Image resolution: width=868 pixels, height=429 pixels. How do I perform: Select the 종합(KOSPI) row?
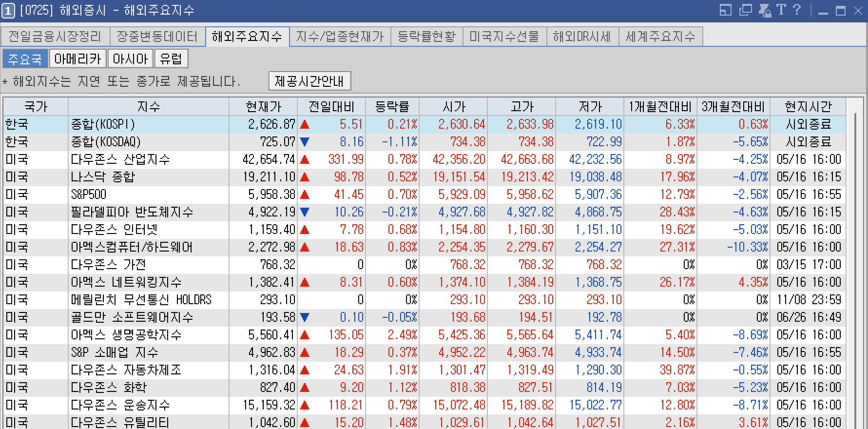(424, 124)
